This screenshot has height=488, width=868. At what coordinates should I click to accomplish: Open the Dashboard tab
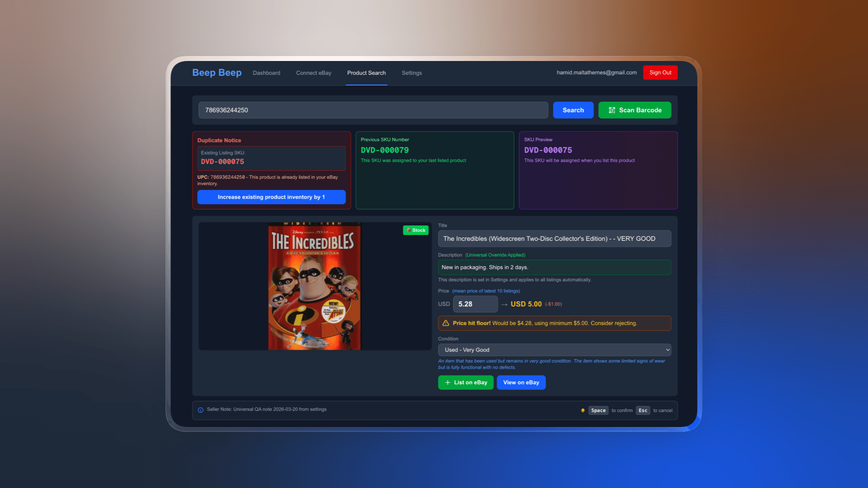[266, 73]
